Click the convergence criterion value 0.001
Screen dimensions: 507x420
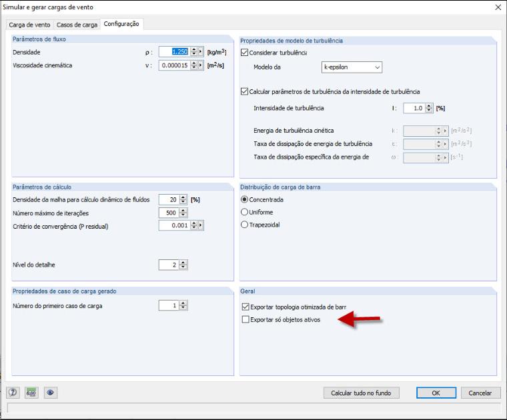click(175, 225)
